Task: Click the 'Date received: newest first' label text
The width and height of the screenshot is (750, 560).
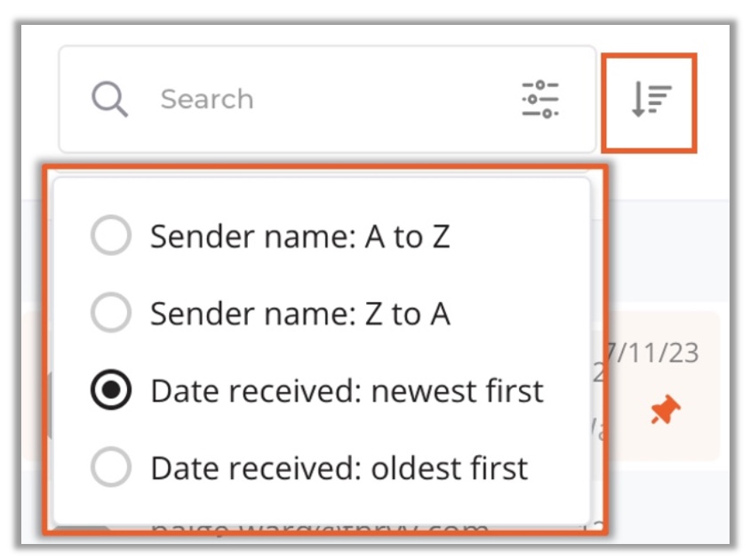Action: (347, 391)
